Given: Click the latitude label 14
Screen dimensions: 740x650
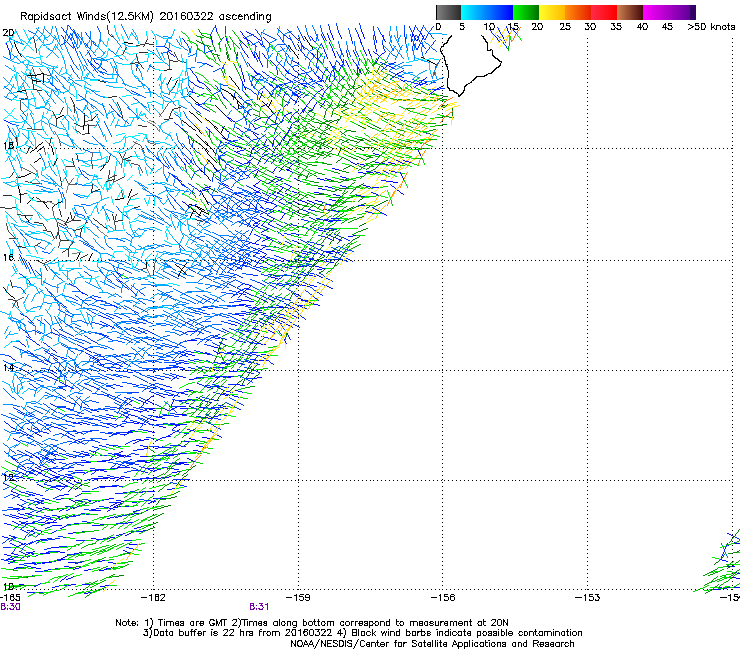Looking at the screenshot, I should click(8, 367).
